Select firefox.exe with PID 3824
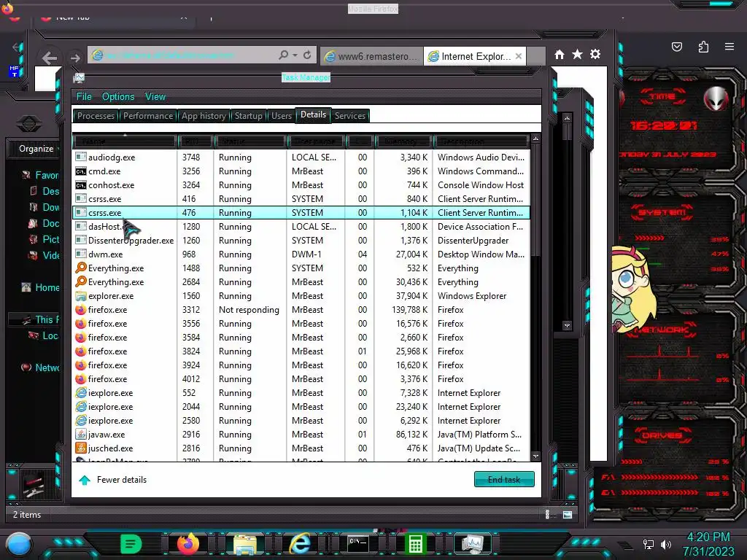The width and height of the screenshot is (747, 560). click(x=301, y=351)
